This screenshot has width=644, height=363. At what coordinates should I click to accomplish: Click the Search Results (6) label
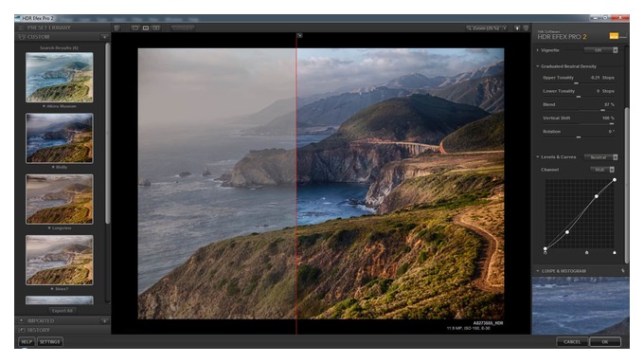[x=59, y=47]
